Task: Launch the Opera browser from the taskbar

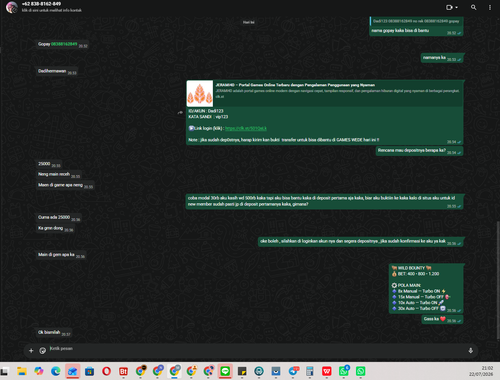Action: click(x=106, y=371)
